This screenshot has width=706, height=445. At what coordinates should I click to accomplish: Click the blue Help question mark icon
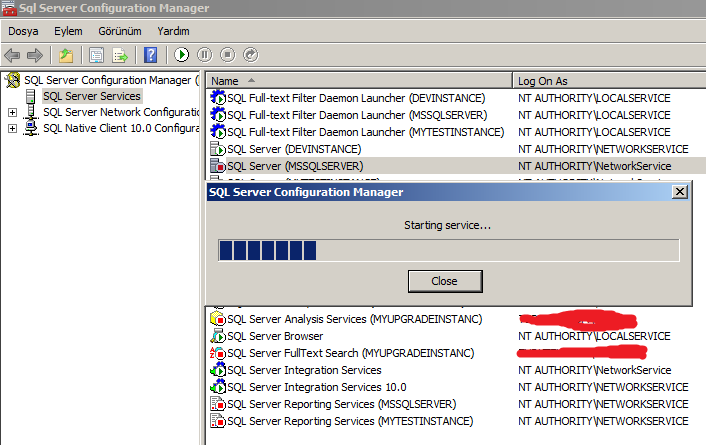pyautogui.click(x=151, y=55)
